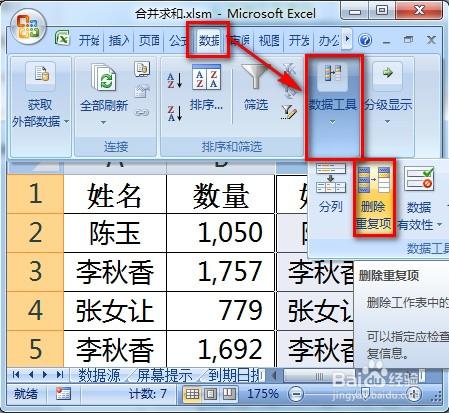Switch to Page Break Preview button

point(228,394)
